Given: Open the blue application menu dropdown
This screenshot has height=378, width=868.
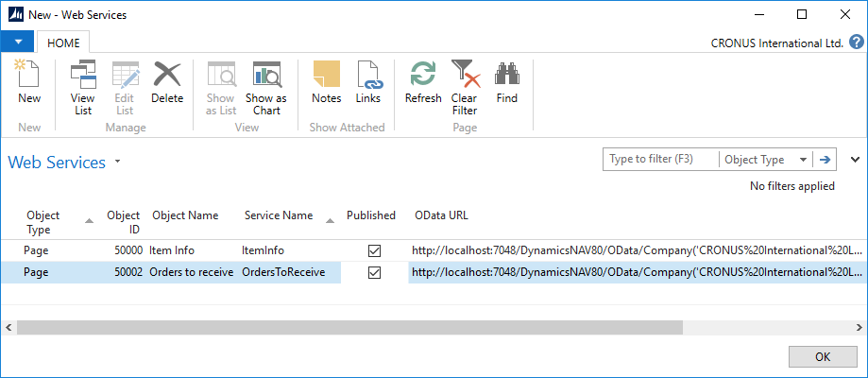Looking at the screenshot, I should click(18, 42).
